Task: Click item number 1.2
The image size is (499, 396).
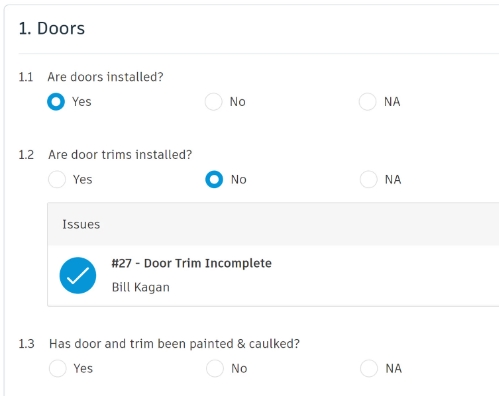Action: coord(26,155)
